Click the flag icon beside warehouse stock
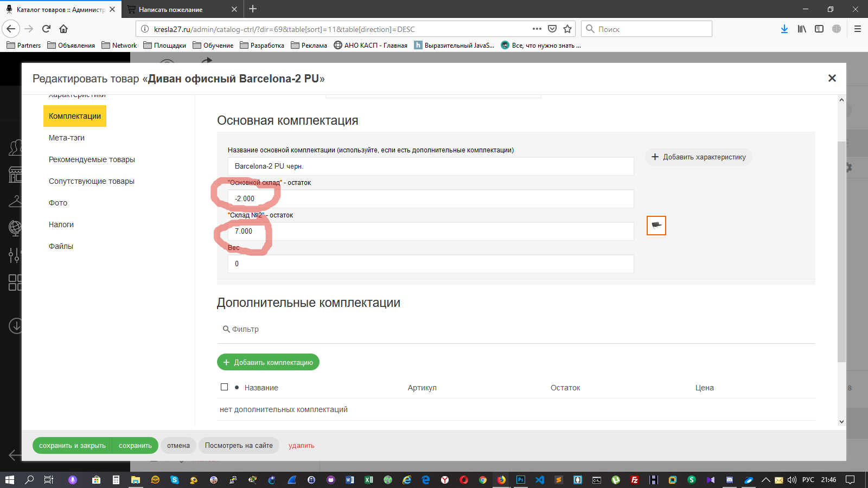Image resolution: width=868 pixels, height=488 pixels. pyautogui.click(x=656, y=226)
